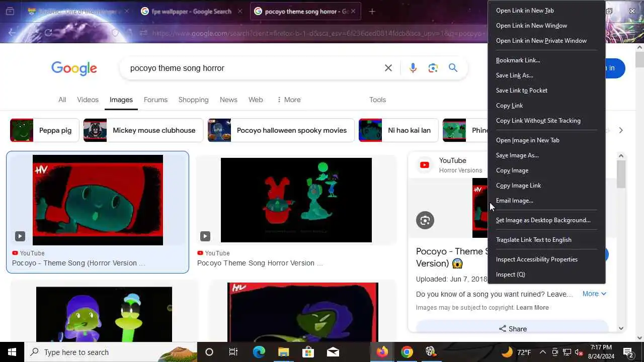
Task: Expand the More search filters dropdown
Action: pos(289,100)
